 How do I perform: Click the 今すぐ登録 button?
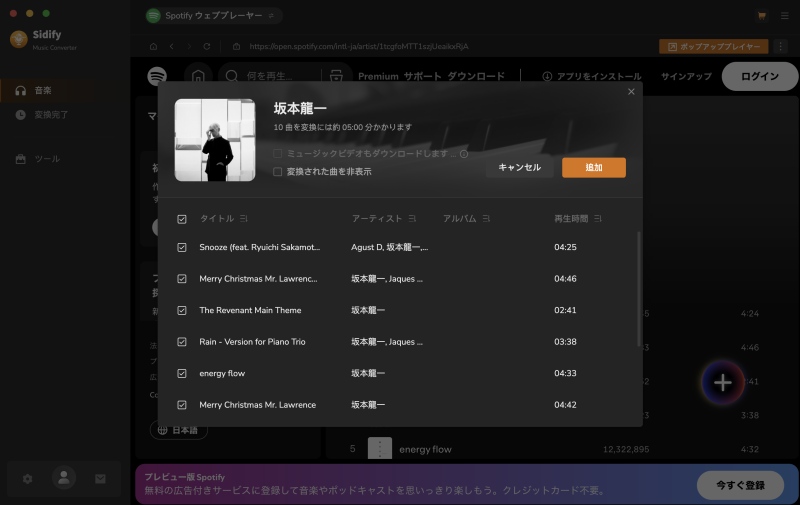click(x=740, y=485)
